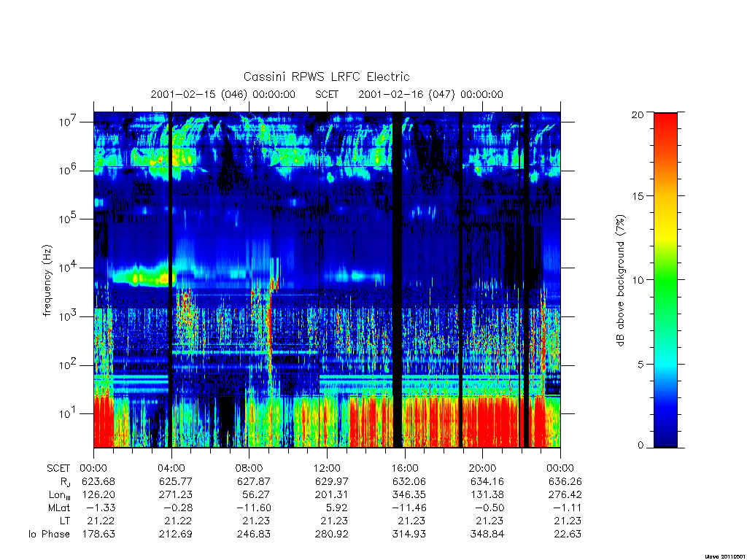Click the start date '2001-02-15 (046) 00:00:00'
The image size is (747, 560).
coord(223,94)
